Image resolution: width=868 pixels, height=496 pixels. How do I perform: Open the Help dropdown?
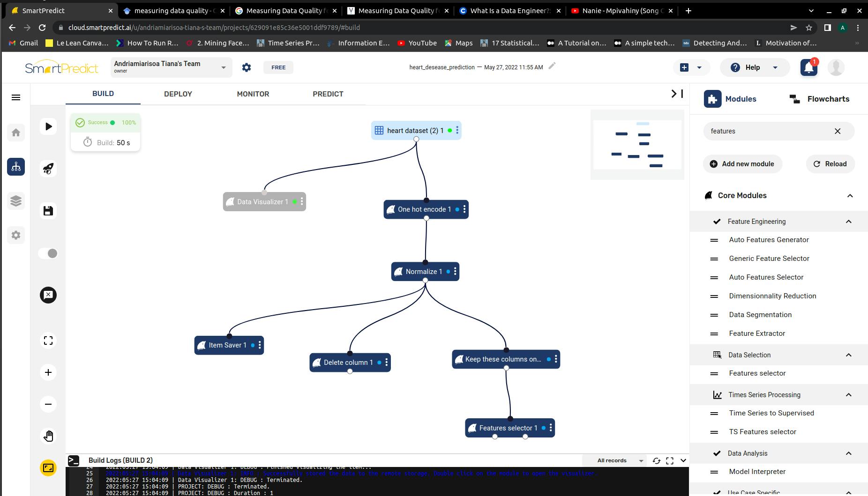(x=755, y=67)
